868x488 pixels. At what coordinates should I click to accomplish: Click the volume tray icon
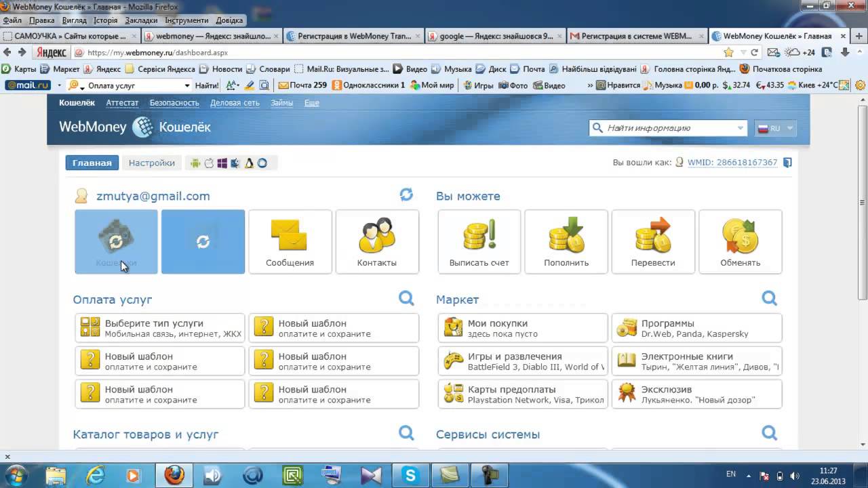[x=794, y=475]
